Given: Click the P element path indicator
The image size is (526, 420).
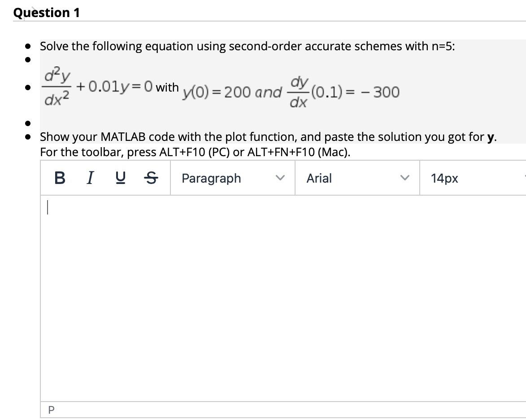Looking at the screenshot, I should click(x=51, y=409).
